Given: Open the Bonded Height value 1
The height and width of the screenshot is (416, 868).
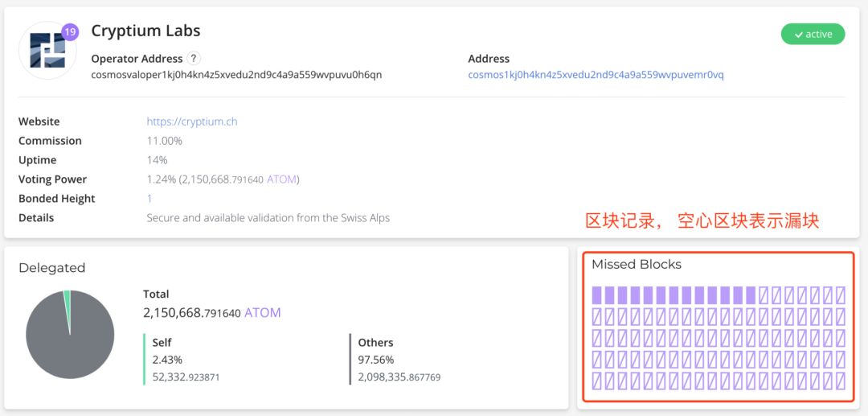Looking at the screenshot, I should pyautogui.click(x=149, y=199).
